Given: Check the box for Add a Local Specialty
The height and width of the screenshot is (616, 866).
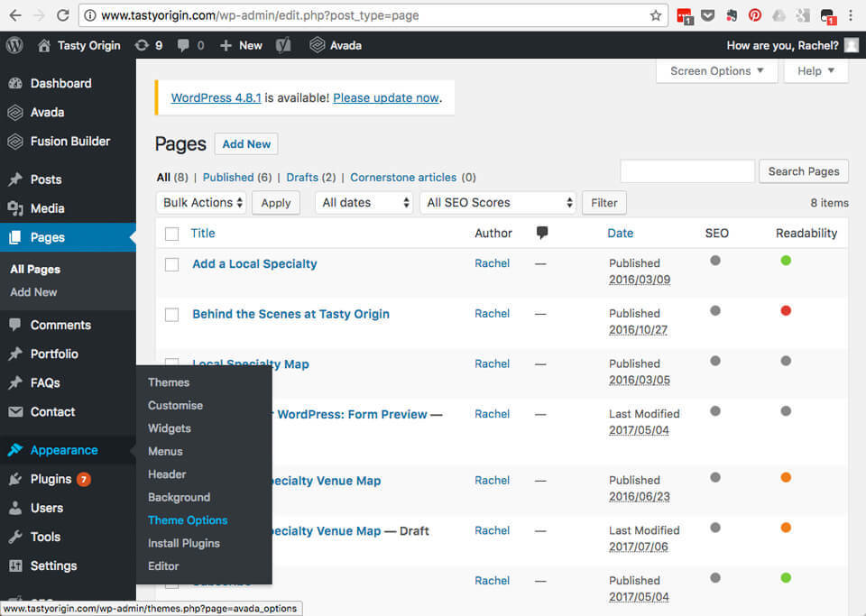Looking at the screenshot, I should [x=171, y=264].
